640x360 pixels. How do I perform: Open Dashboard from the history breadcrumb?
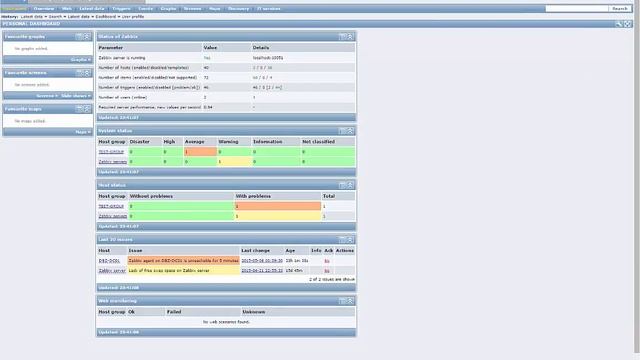[106, 17]
